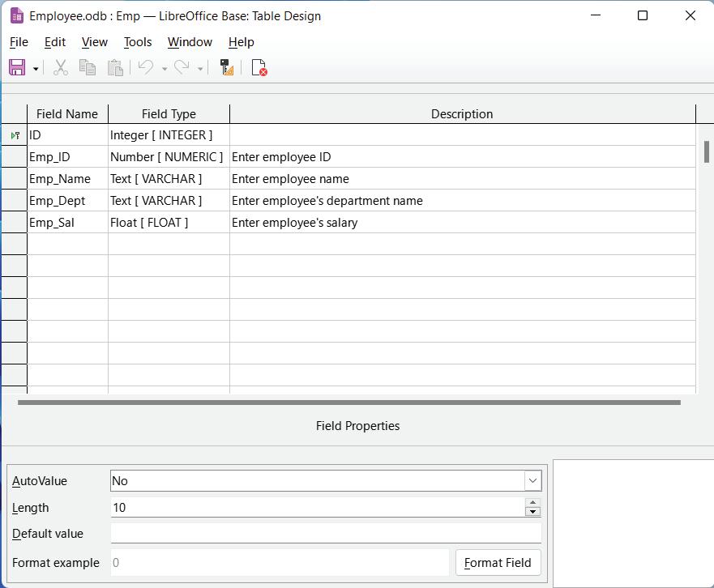
Task: Click the Undo arrow icon
Action: [146, 67]
